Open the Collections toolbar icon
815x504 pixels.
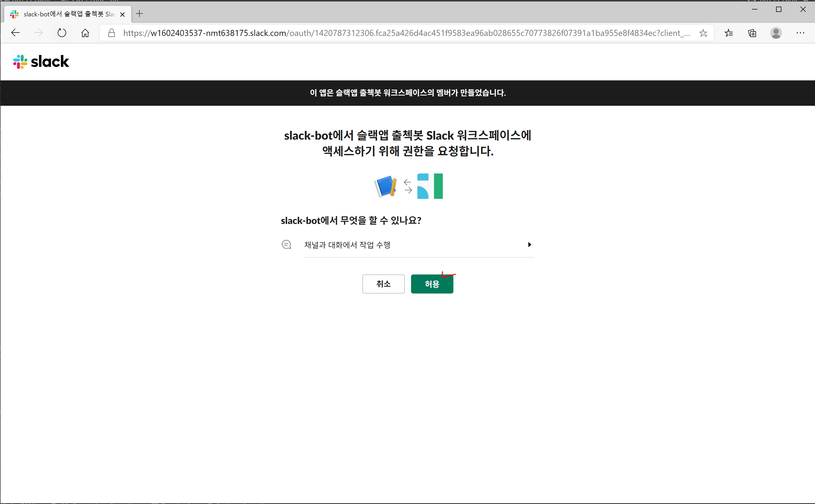(752, 33)
